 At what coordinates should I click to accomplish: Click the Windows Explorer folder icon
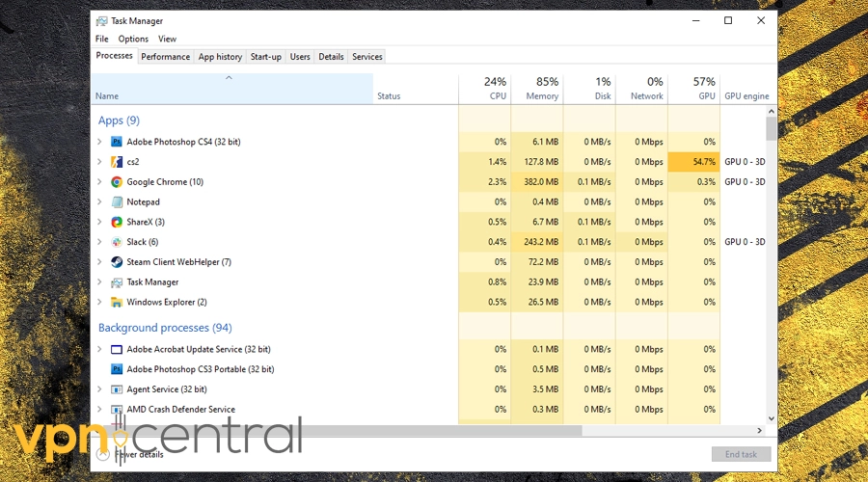(117, 302)
